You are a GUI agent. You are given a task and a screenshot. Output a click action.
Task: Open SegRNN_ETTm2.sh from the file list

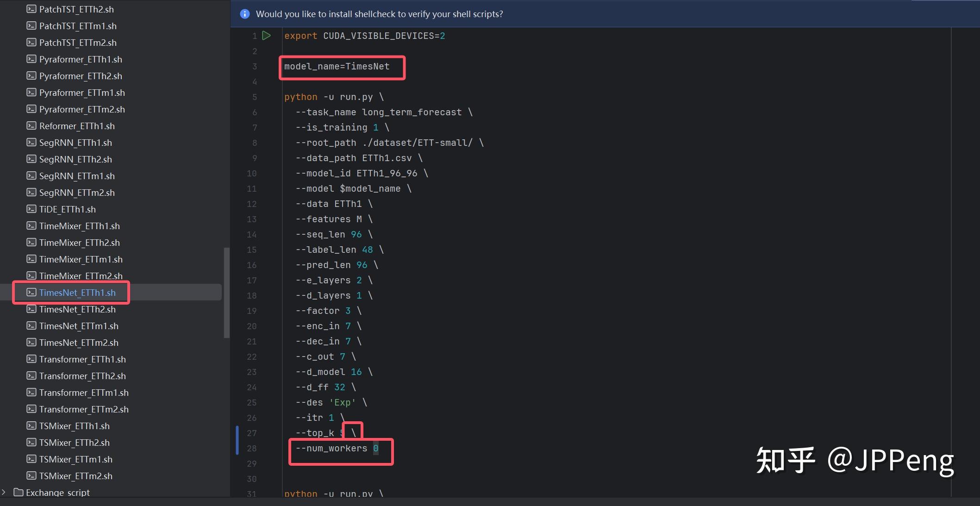coord(77,193)
